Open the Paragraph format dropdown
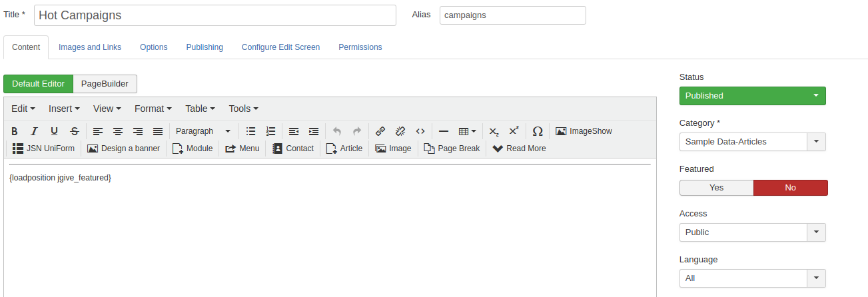 pos(203,131)
